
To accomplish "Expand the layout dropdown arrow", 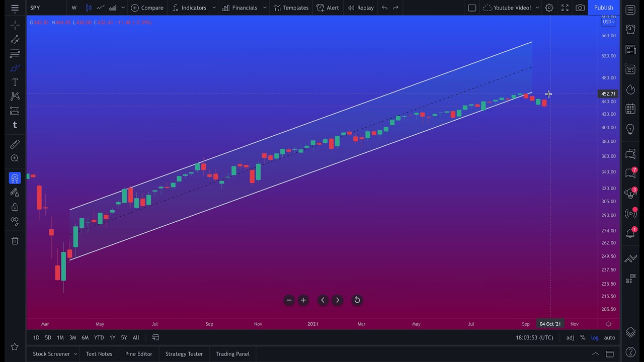I will point(537,8).
